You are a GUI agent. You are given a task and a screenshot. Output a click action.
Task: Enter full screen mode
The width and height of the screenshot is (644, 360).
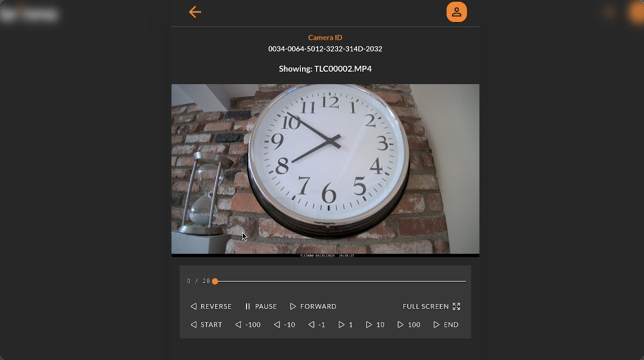point(431,306)
